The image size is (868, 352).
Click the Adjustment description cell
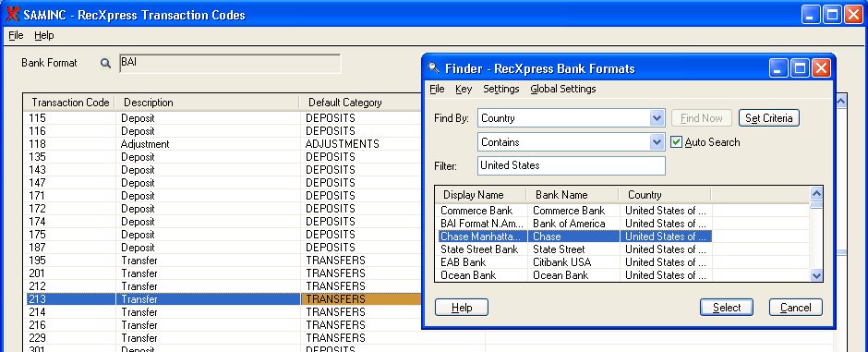208,144
